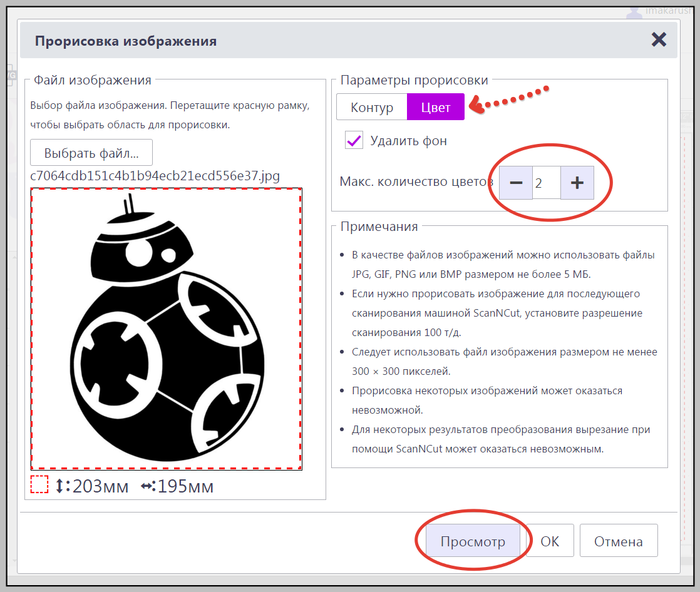The image size is (700, 592).
Task: Click the Отмена button
Action: (x=619, y=541)
